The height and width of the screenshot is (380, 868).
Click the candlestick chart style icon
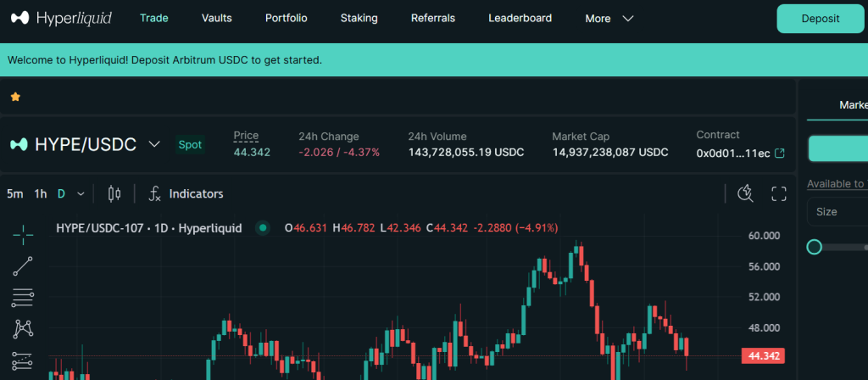tap(114, 194)
